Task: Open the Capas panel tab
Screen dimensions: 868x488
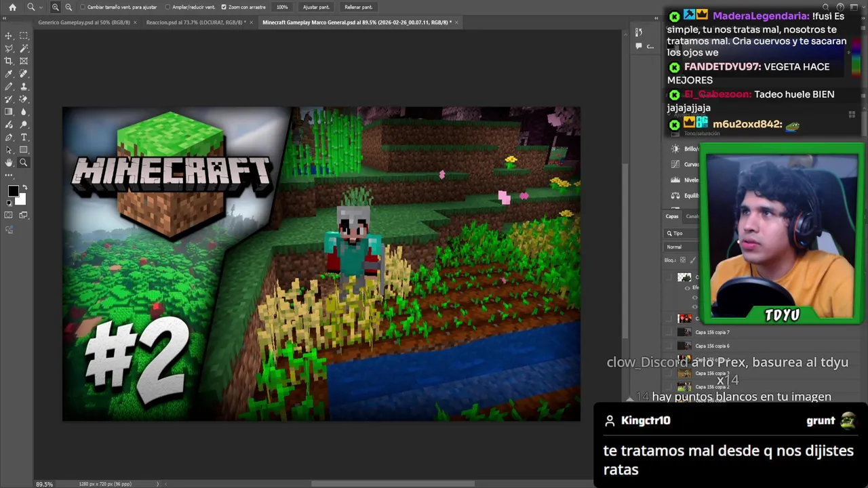Action: [x=672, y=216]
